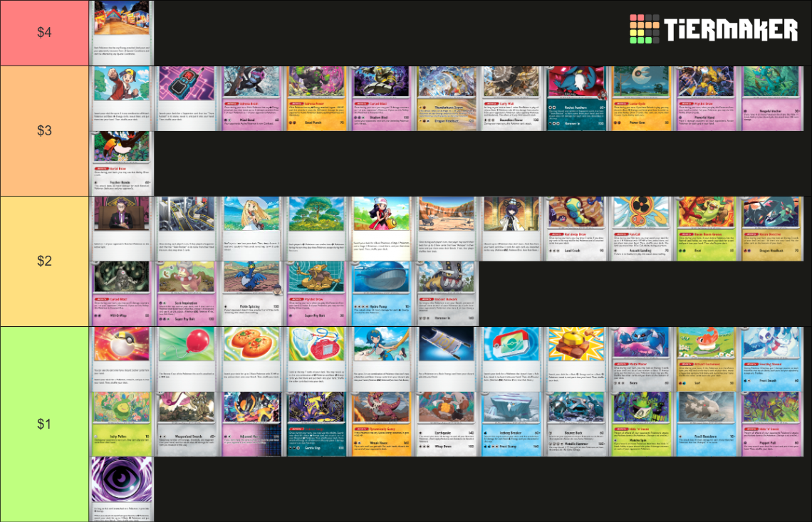Click the Frost Smash ice Pokémon card

(771, 360)
